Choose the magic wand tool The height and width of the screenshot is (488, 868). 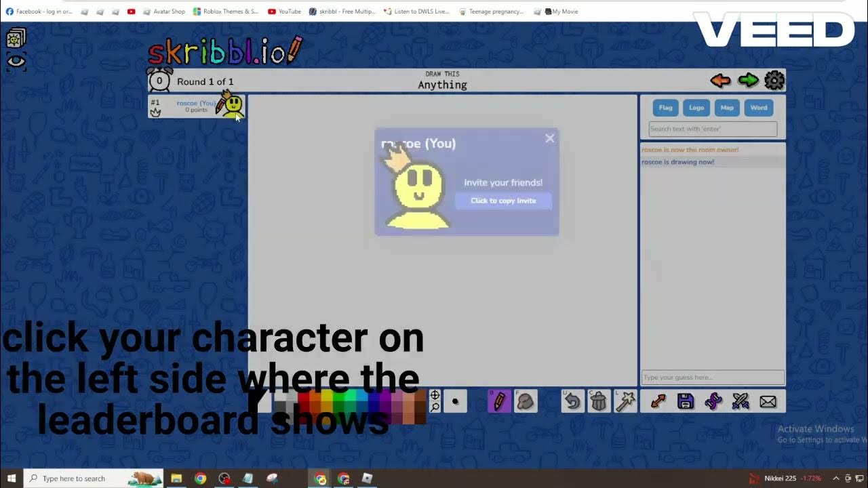tap(625, 401)
